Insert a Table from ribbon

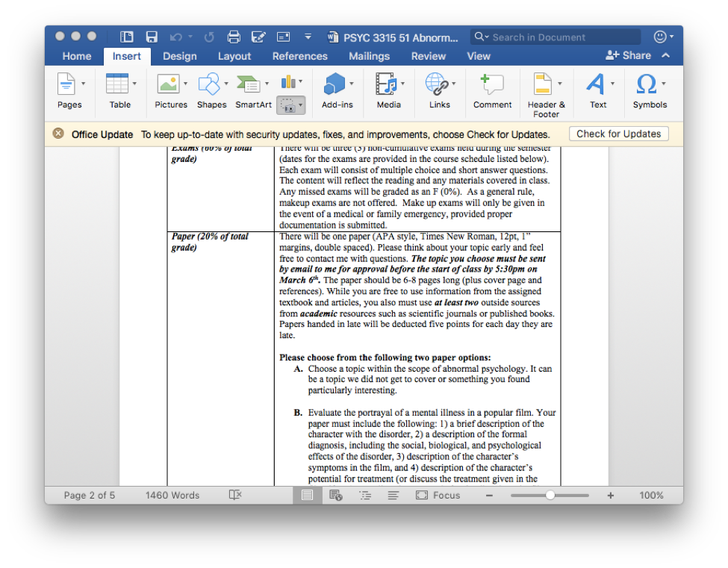(117, 84)
